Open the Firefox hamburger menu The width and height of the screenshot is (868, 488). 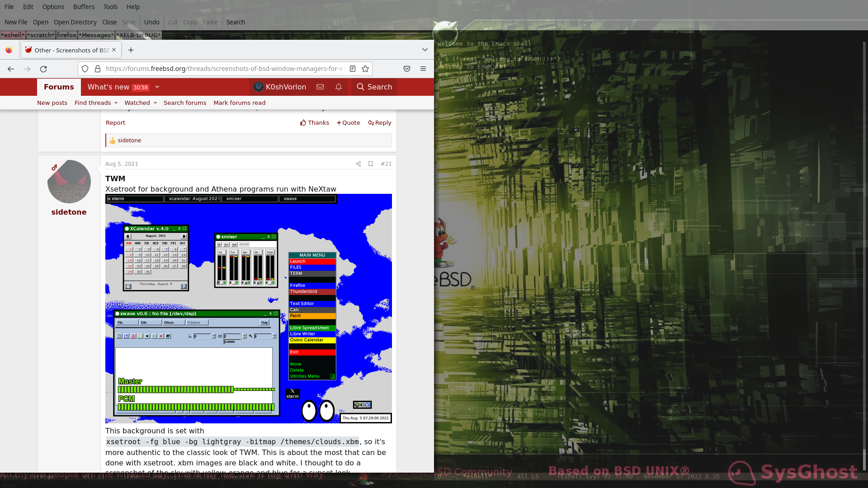(x=423, y=69)
